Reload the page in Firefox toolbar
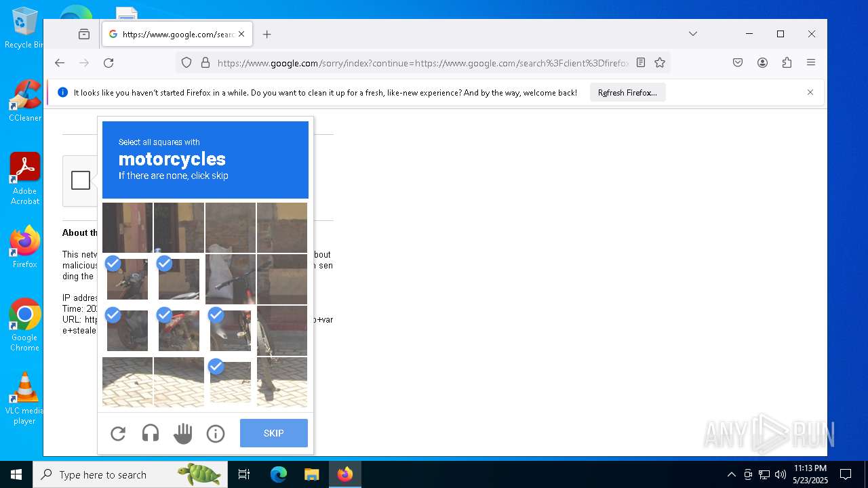868x488 pixels. [x=108, y=63]
